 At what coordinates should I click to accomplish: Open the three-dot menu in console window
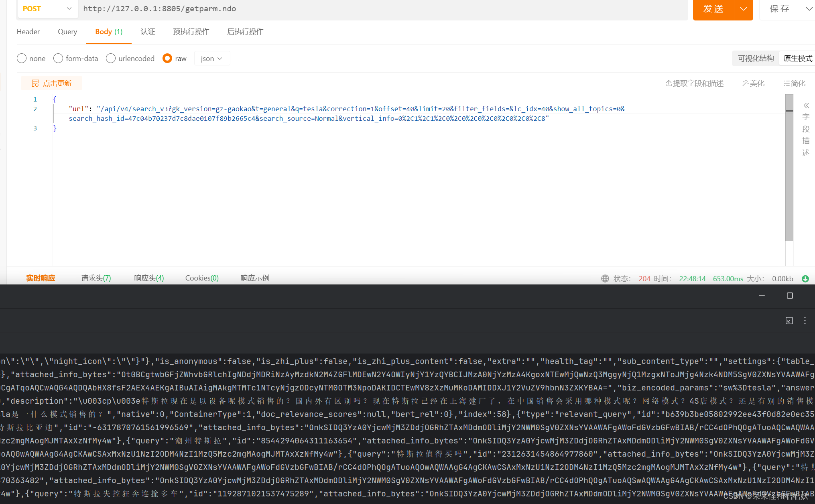[805, 321]
